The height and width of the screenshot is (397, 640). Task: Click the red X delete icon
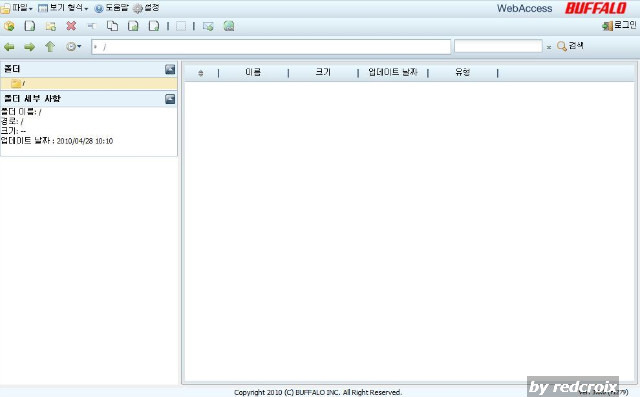click(71, 26)
